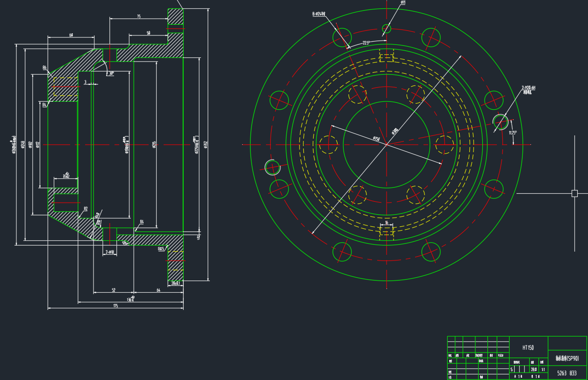The width and height of the screenshot is (588, 380).
Task: Select the 2-Φ18 hole dimension in section view
Action: pos(110,252)
